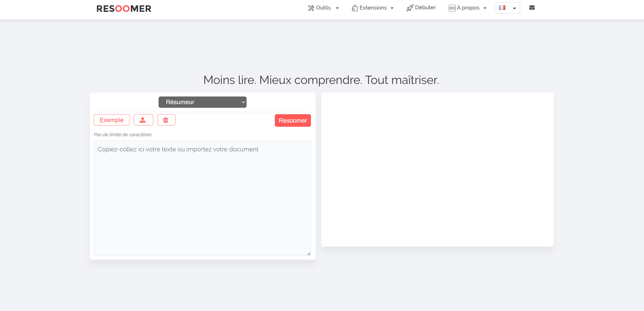Click the Outils dropdown caret
This screenshot has height=311, width=644.
point(337,8)
